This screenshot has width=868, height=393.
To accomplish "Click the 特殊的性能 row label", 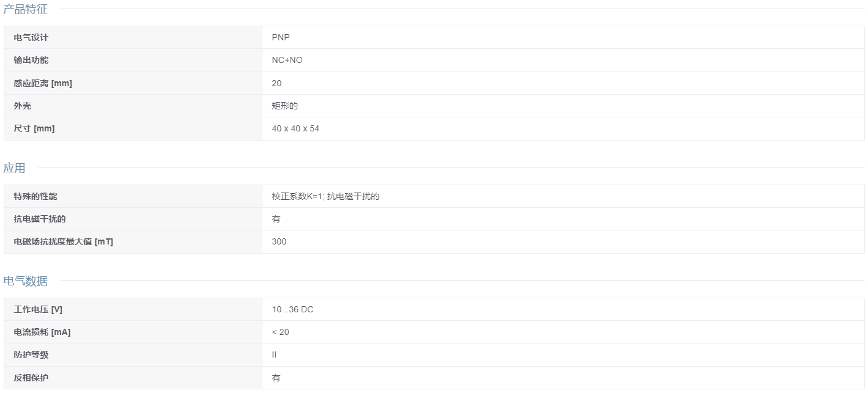I will (35, 196).
